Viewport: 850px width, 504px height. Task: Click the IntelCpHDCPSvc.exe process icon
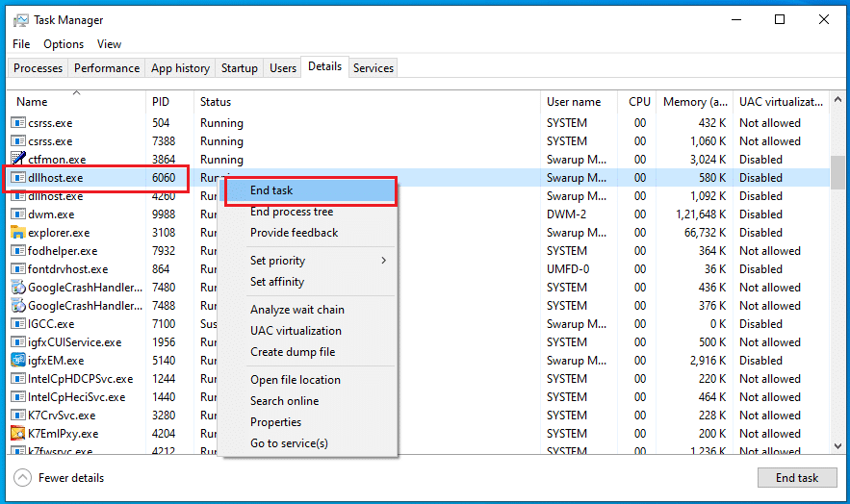click(x=18, y=379)
